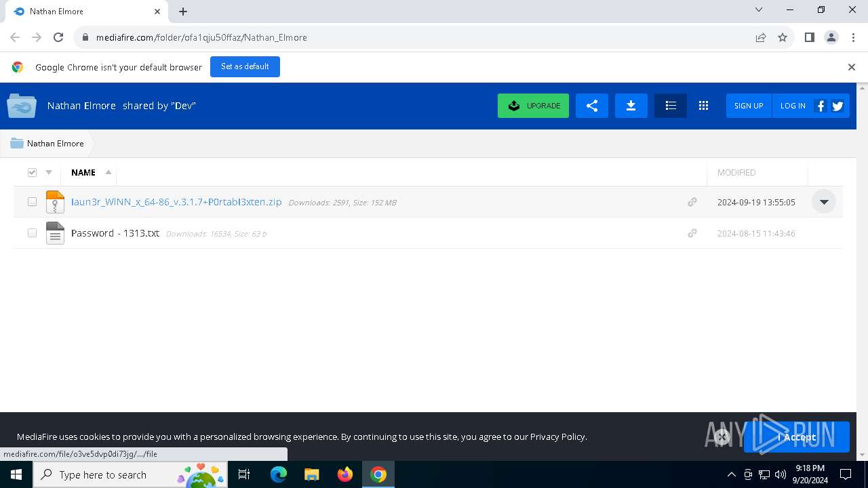Screen dimensions: 868x488
Task: Click the text document file icon
Action: (x=55, y=233)
